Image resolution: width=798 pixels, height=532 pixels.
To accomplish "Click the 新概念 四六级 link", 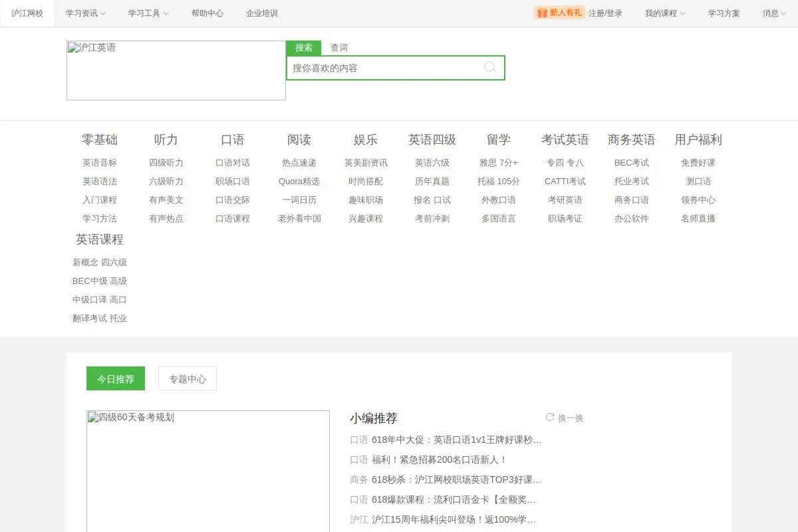I will pos(100,263).
